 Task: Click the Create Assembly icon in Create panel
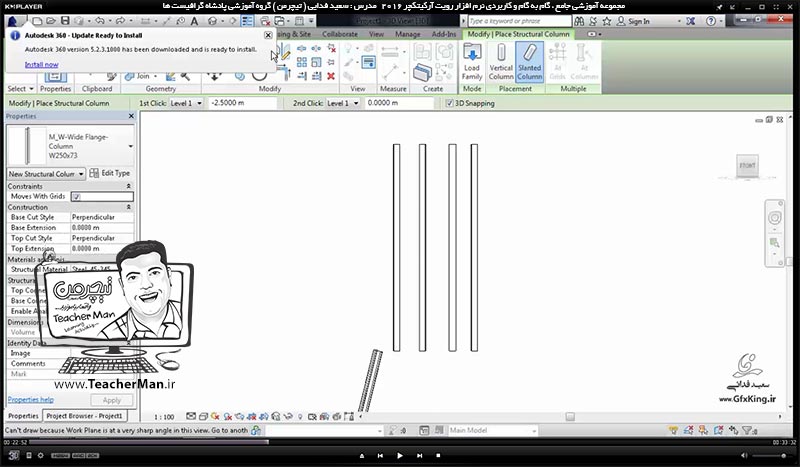click(422, 52)
